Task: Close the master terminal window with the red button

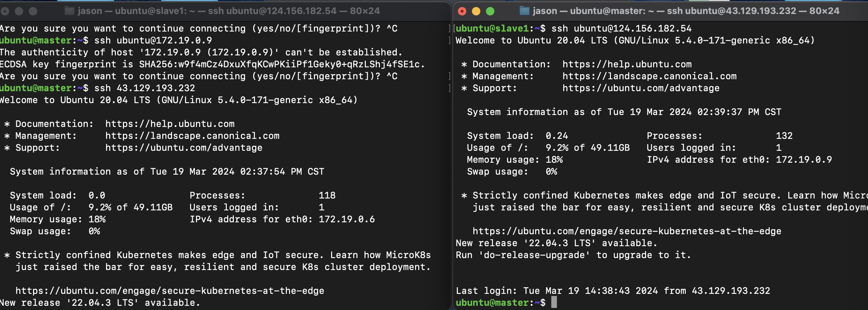Action: pos(462,11)
